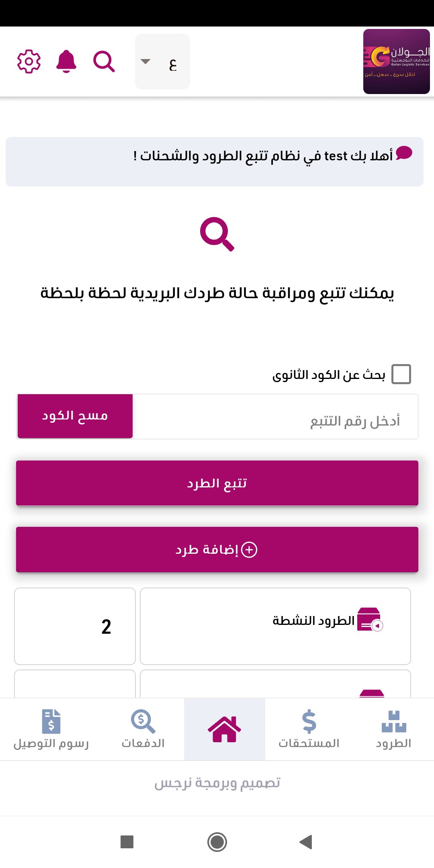Go to the home tab

coord(225,729)
